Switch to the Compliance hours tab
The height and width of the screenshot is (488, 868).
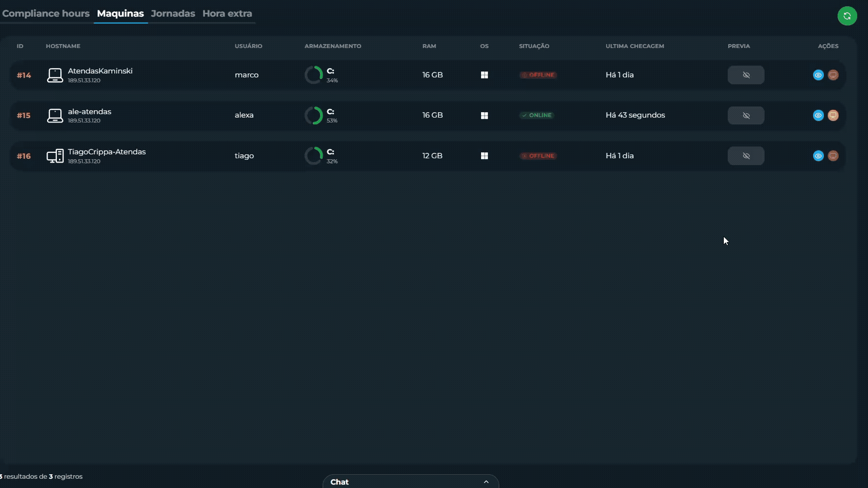[x=46, y=13]
